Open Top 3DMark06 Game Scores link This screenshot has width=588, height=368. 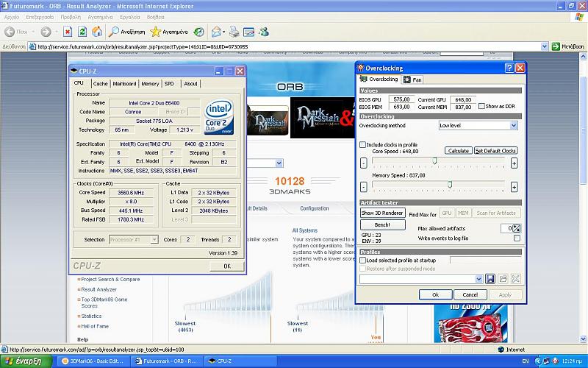coord(104,302)
